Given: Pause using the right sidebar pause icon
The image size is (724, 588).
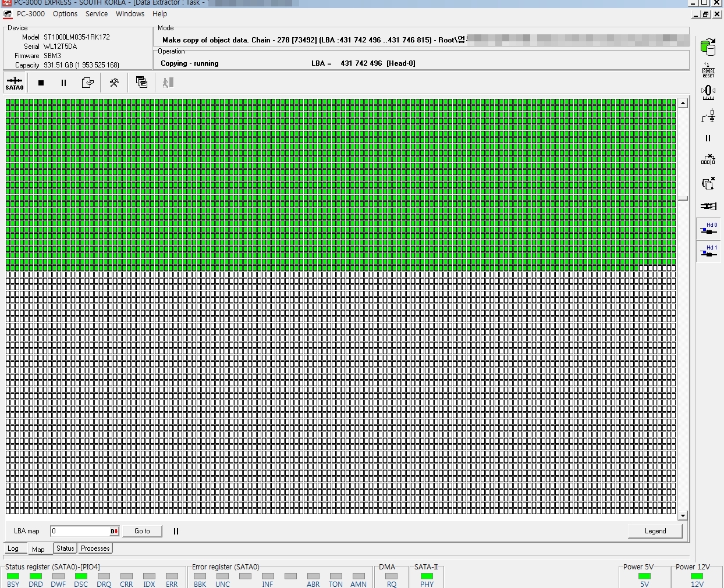Looking at the screenshot, I should pos(708,138).
